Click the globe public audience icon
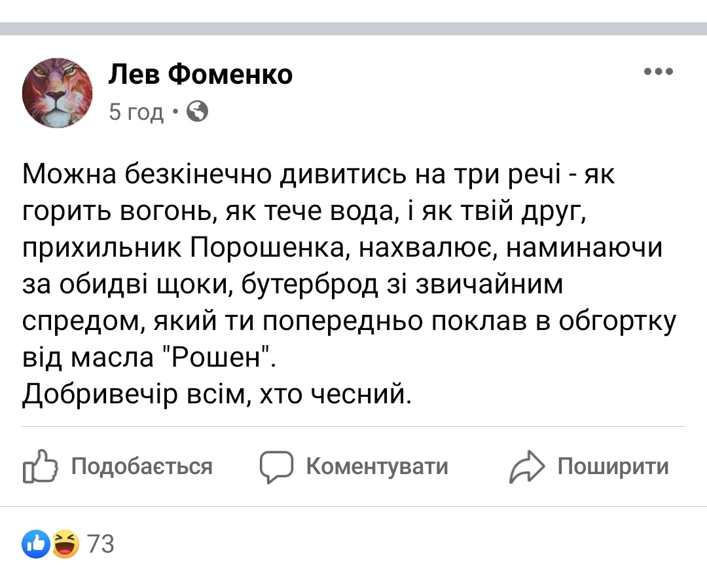The image size is (707, 588). click(198, 111)
